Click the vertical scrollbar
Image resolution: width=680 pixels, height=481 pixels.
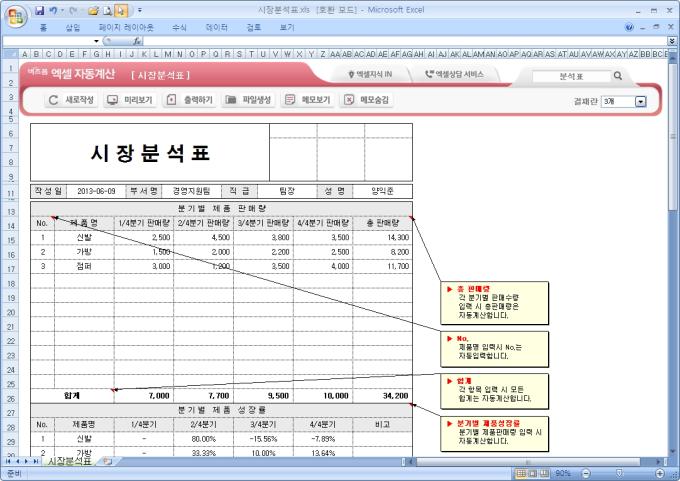coord(673,137)
